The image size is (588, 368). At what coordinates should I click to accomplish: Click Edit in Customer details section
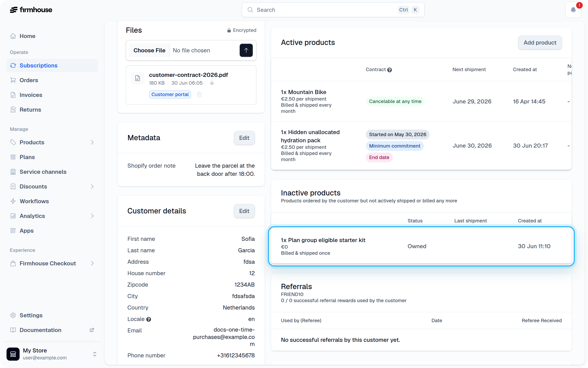coord(244,211)
